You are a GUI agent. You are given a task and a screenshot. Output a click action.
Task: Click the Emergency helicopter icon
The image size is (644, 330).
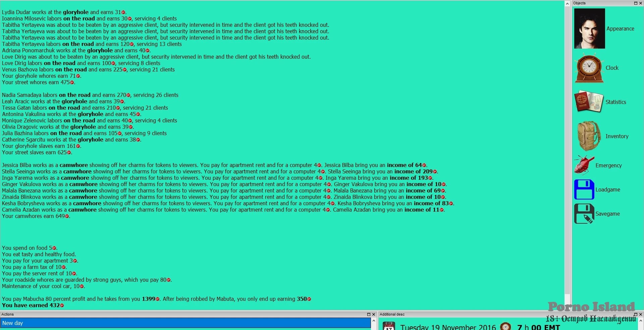pos(584,165)
